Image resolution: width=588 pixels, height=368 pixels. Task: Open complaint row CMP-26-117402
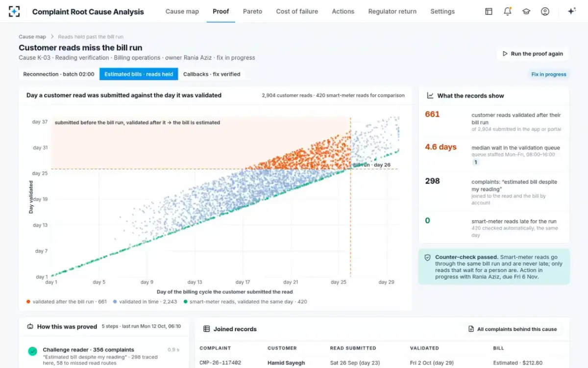[x=382, y=363]
